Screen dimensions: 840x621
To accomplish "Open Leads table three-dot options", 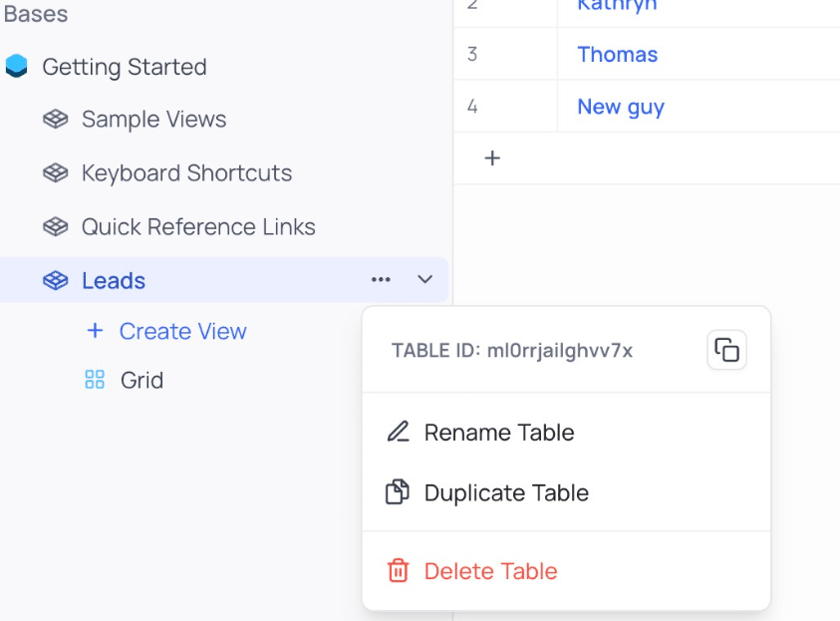I will click(381, 279).
